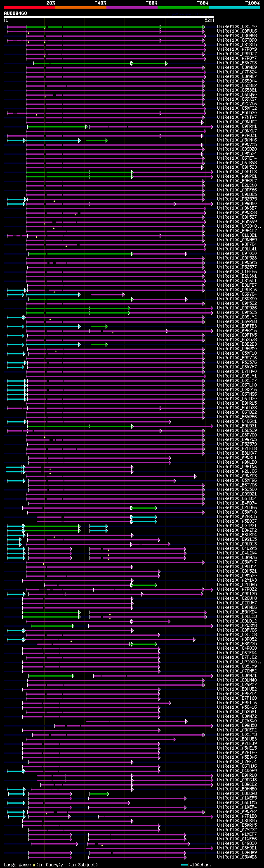
Task: Select hit label UniRef100_Q69Y84
Action: (237, 295)
